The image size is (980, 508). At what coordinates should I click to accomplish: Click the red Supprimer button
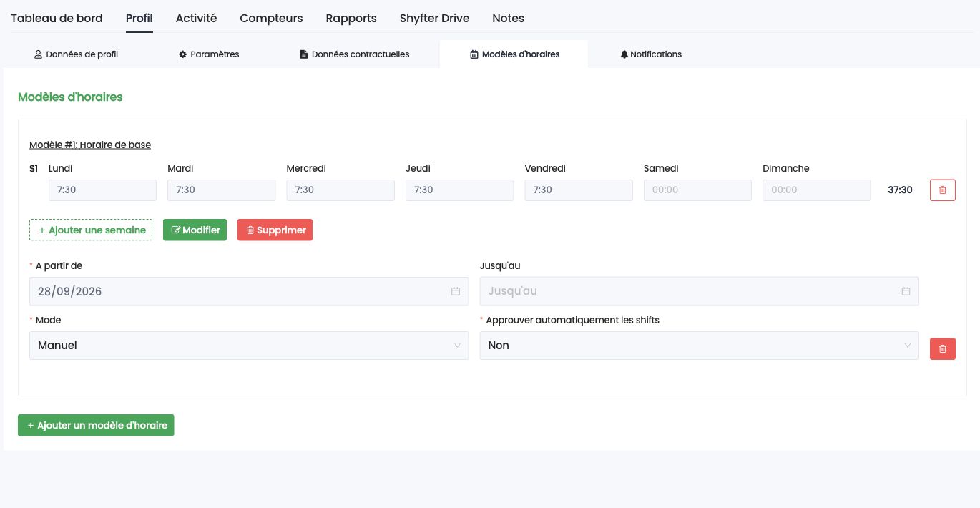pos(275,230)
